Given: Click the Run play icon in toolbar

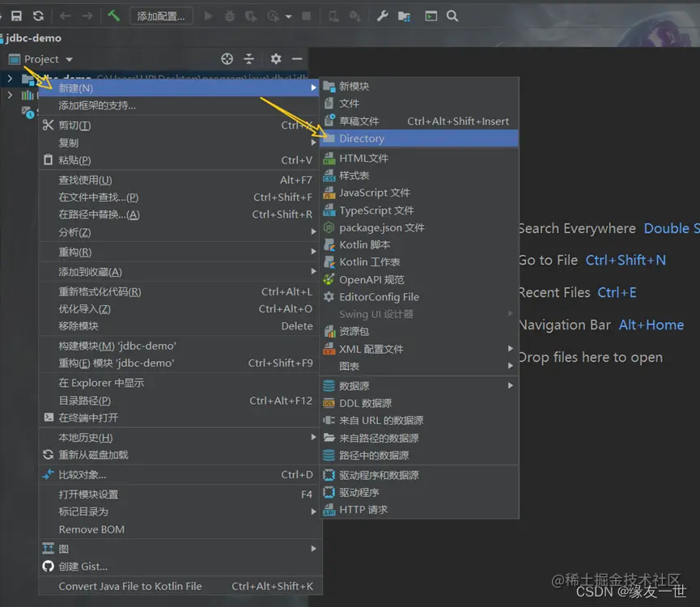Looking at the screenshot, I should tap(208, 16).
